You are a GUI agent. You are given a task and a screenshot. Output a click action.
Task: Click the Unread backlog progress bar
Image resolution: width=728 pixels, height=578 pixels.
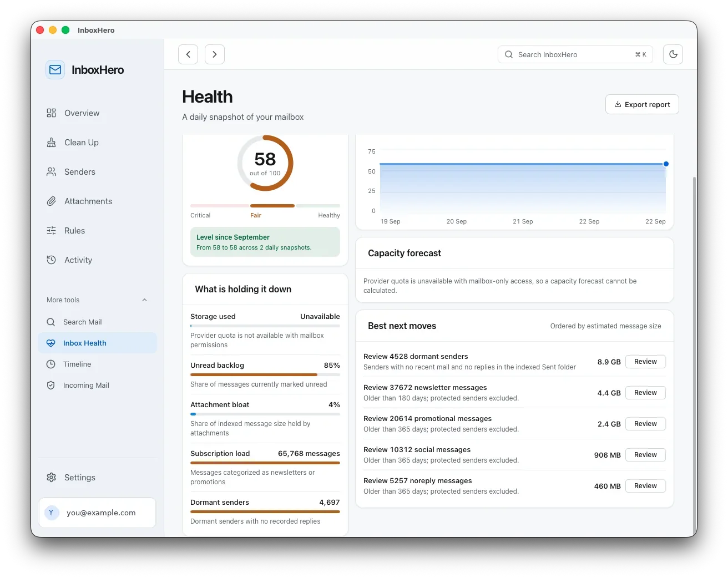click(265, 375)
